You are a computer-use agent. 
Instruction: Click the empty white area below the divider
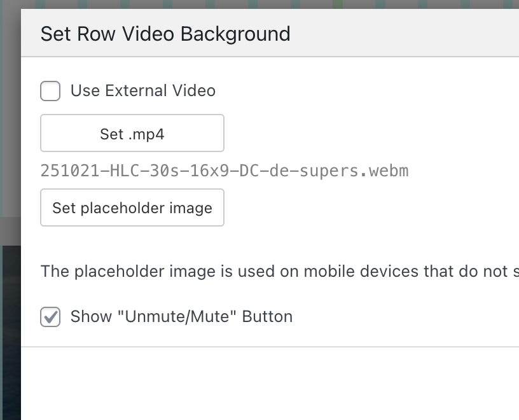(267, 382)
